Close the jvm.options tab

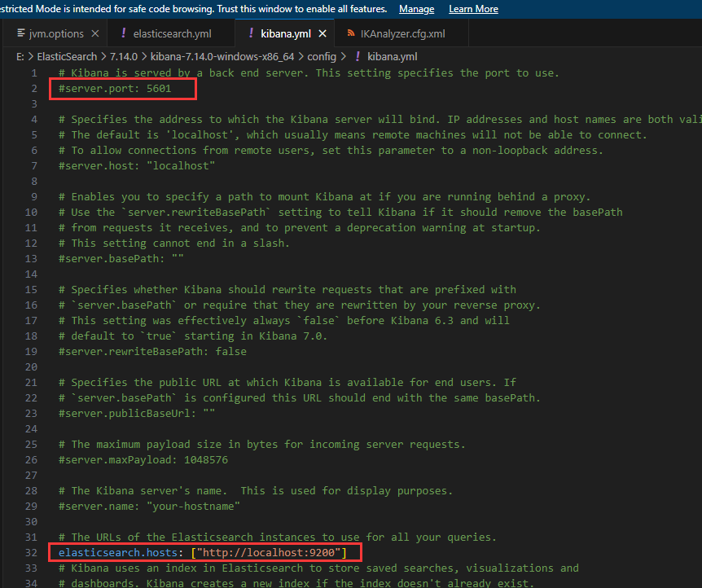pyautogui.click(x=95, y=33)
